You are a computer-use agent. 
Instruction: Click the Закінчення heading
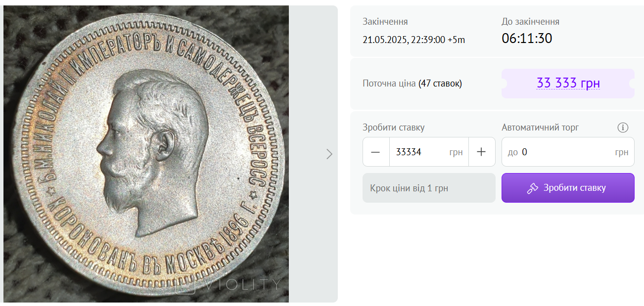(385, 22)
